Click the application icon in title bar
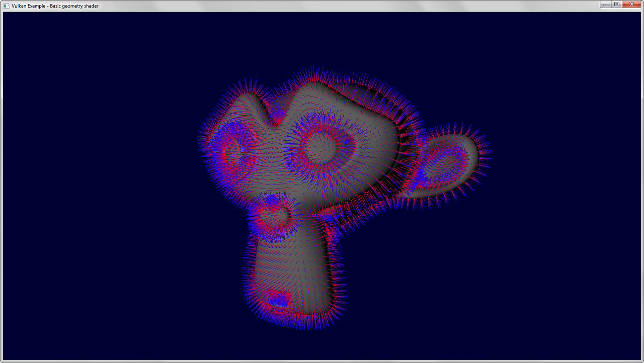644x363 pixels. (x=6, y=6)
